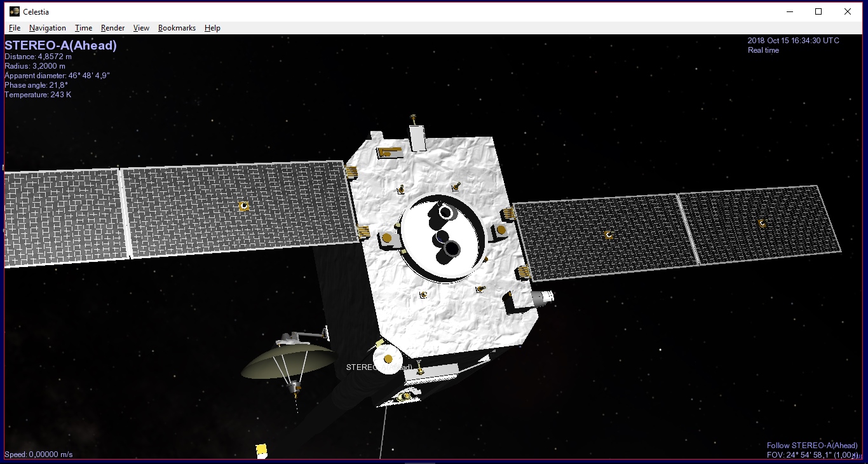The height and width of the screenshot is (464, 868).
Task: Close the Celestia window
Action: [848, 11]
